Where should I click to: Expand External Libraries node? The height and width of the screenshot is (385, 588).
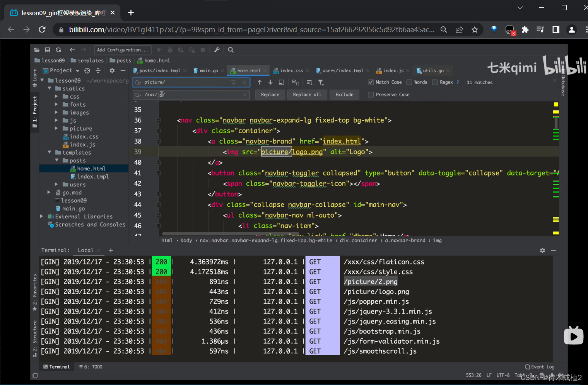click(42, 216)
